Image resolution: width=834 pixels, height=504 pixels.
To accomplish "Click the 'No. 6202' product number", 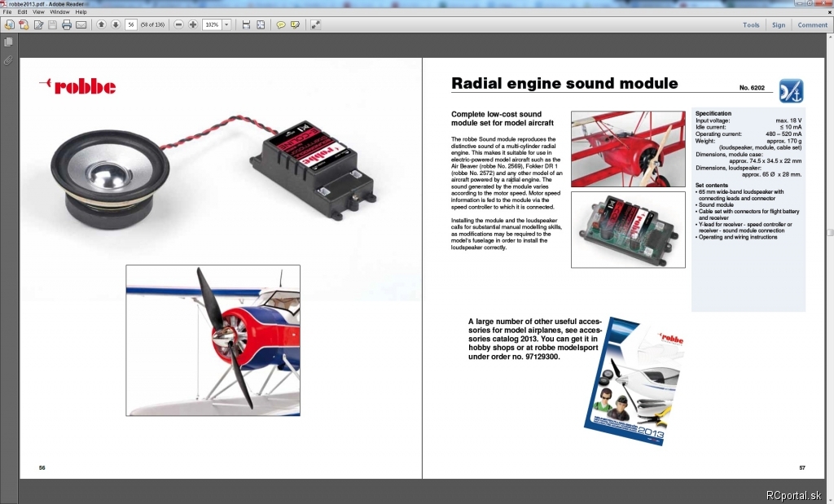I will [752, 88].
